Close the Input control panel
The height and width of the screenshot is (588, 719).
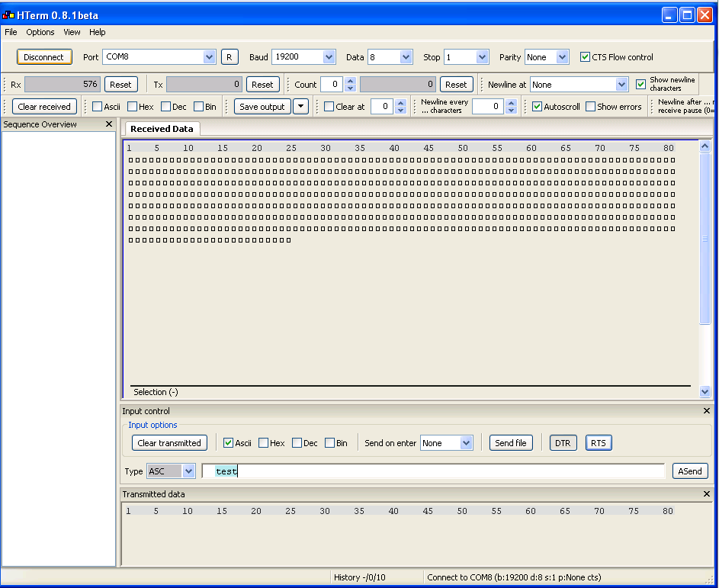coord(706,411)
